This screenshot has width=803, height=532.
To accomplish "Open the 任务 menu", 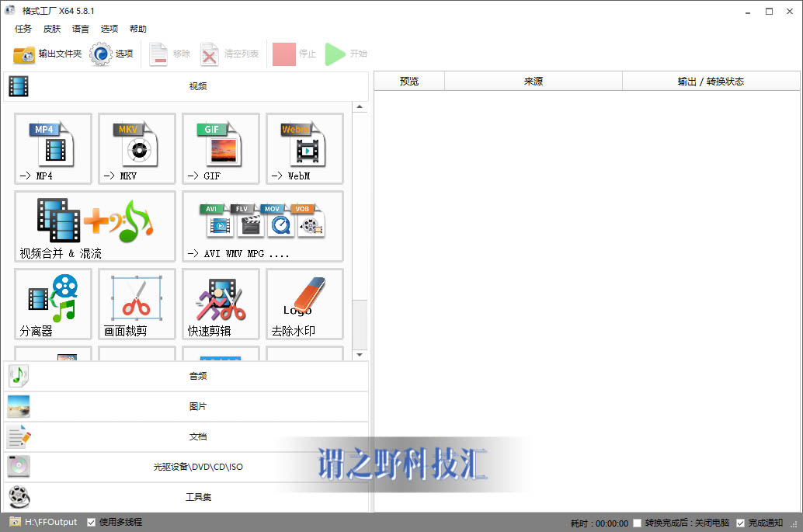I will click(x=23, y=29).
